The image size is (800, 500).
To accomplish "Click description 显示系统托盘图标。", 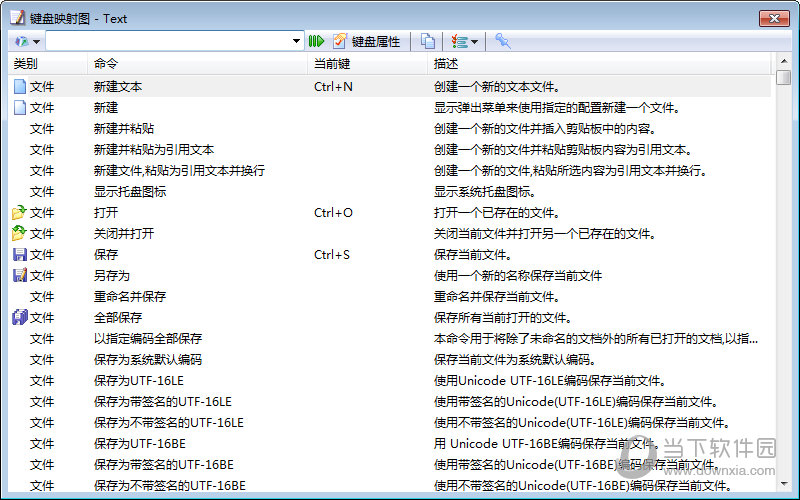I will pyautogui.click(x=485, y=191).
